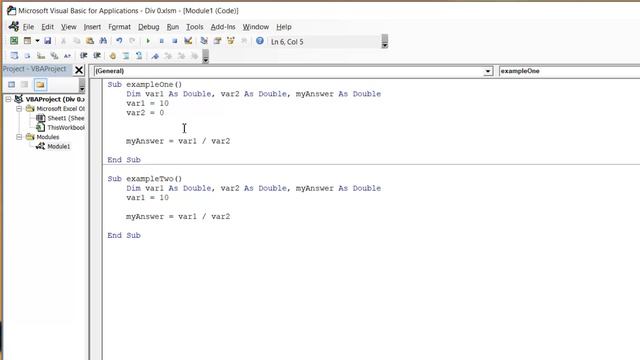Open Find with the binoculars icon
The width and height of the screenshot is (640, 360).
[103, 41]
